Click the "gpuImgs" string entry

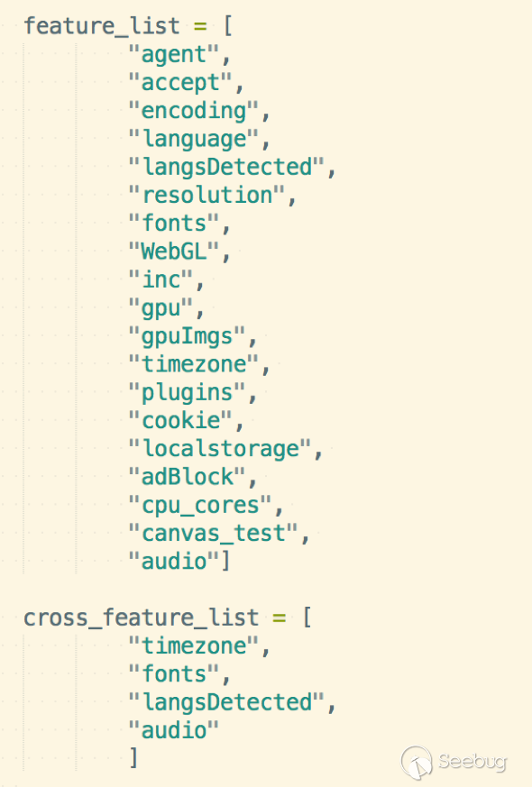coord(188,336)
